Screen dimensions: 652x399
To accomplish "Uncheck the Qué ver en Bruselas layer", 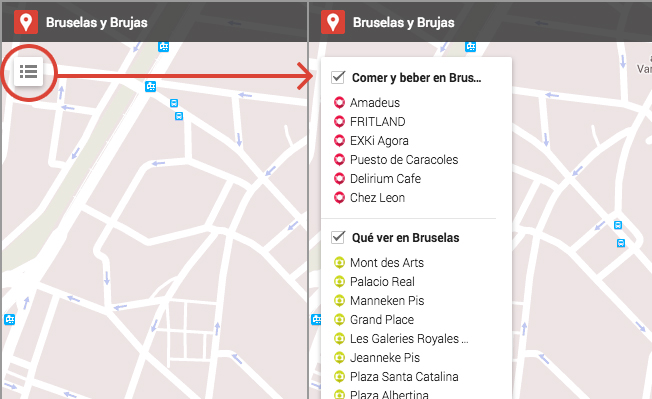I will click(338, 237).
